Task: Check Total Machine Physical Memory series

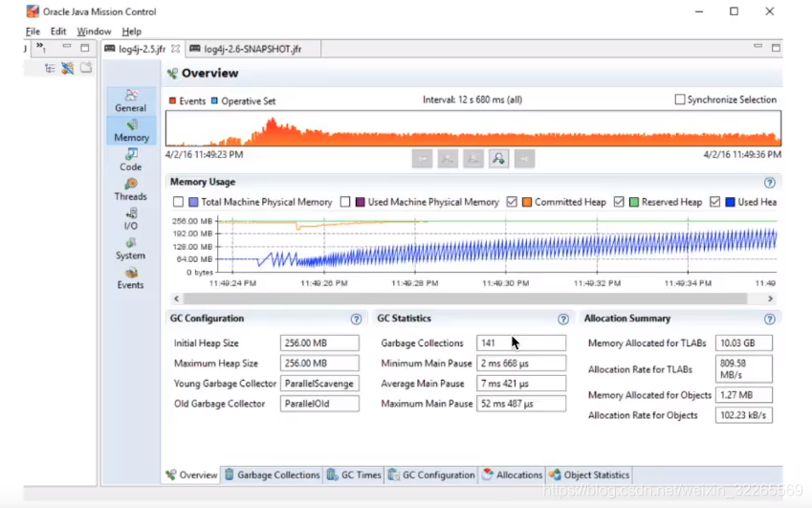Action: [x=178, y=202]
